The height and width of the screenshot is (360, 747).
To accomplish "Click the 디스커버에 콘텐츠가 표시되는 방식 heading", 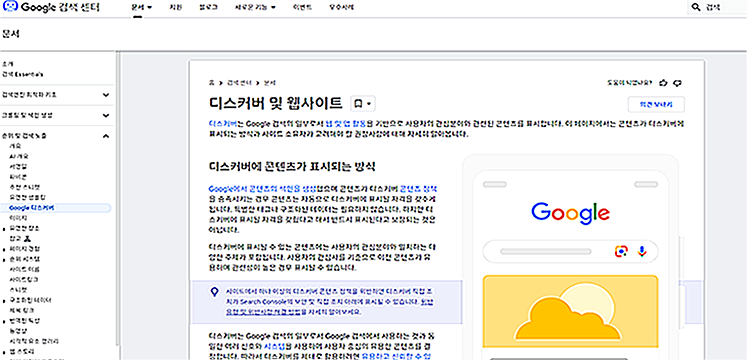I will [293, 167].
